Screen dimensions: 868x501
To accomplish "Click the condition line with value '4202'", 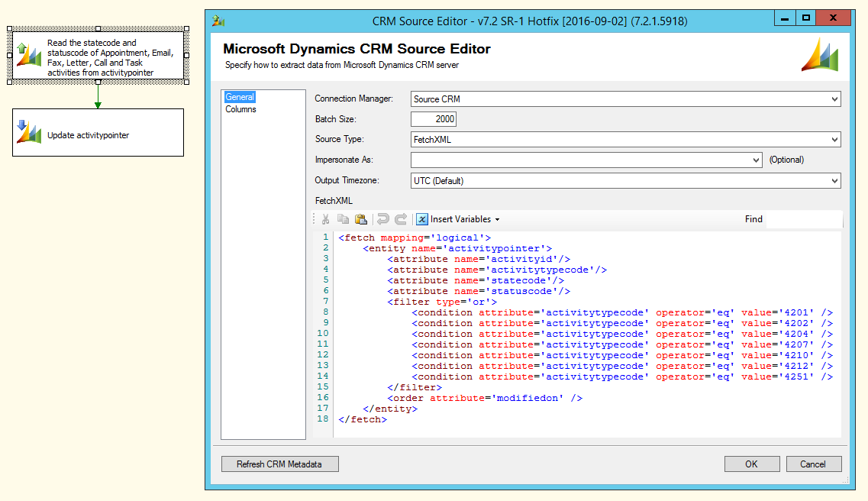I will tap(622, 323).
